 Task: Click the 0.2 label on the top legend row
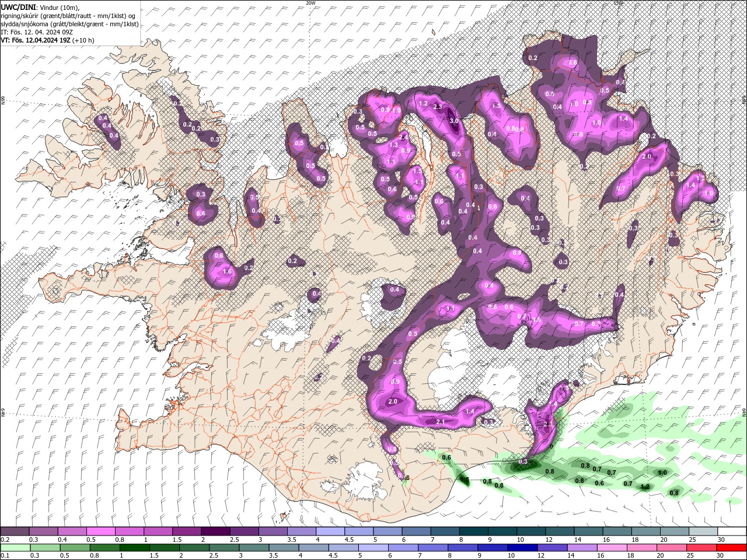click(5, 540)
